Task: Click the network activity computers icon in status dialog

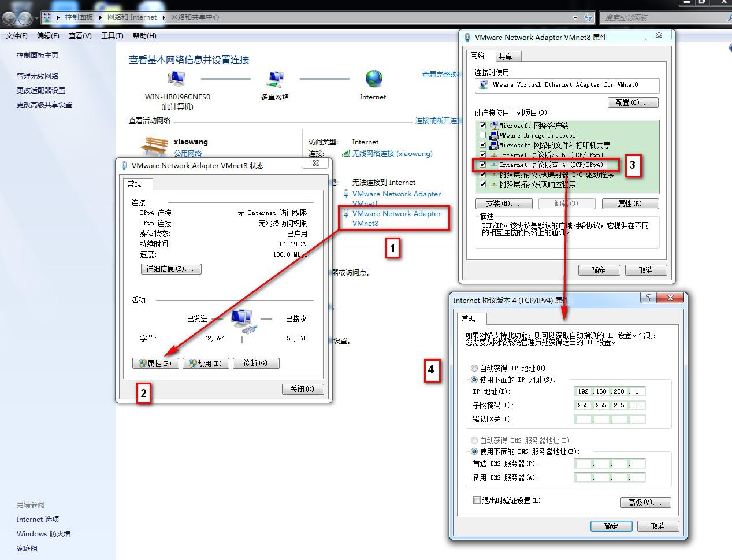Action: pos(243,322)
